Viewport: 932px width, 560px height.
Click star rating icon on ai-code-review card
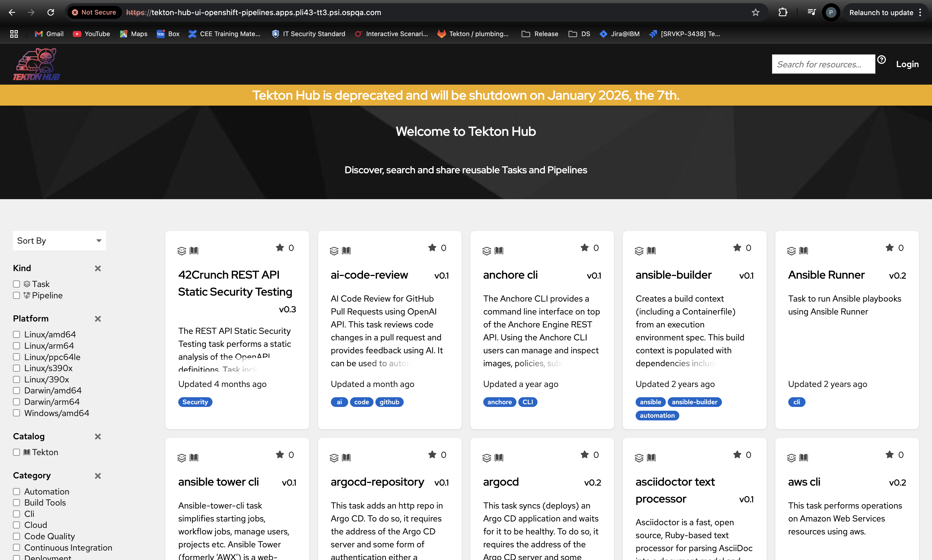pyautogui.click(x=432, y=248)
